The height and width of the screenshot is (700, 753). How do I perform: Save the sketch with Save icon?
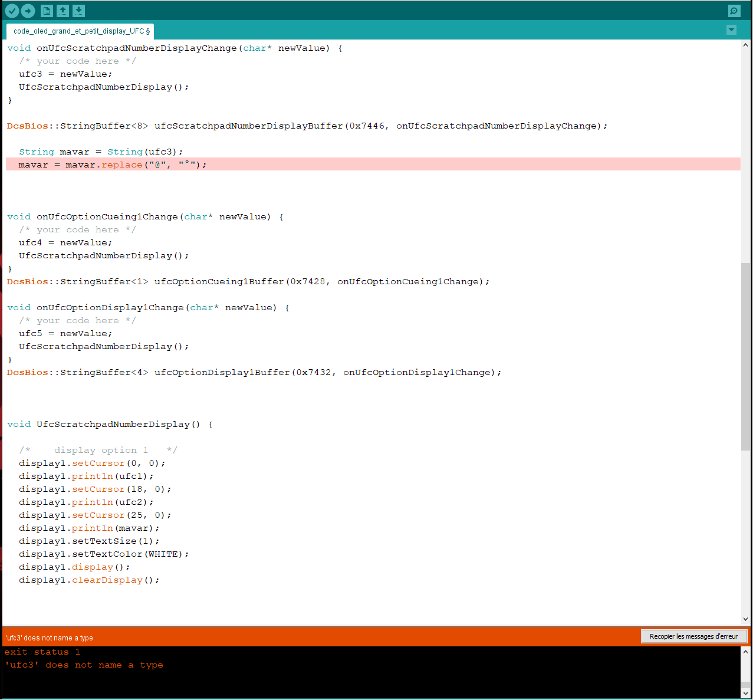click(79, 11)
